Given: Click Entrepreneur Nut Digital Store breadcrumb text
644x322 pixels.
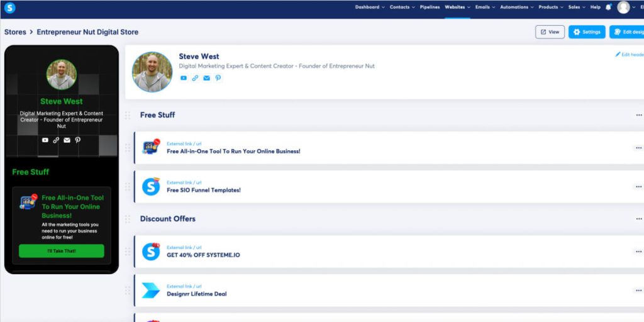Looking at the screenshot, I should tap(87, 32).
